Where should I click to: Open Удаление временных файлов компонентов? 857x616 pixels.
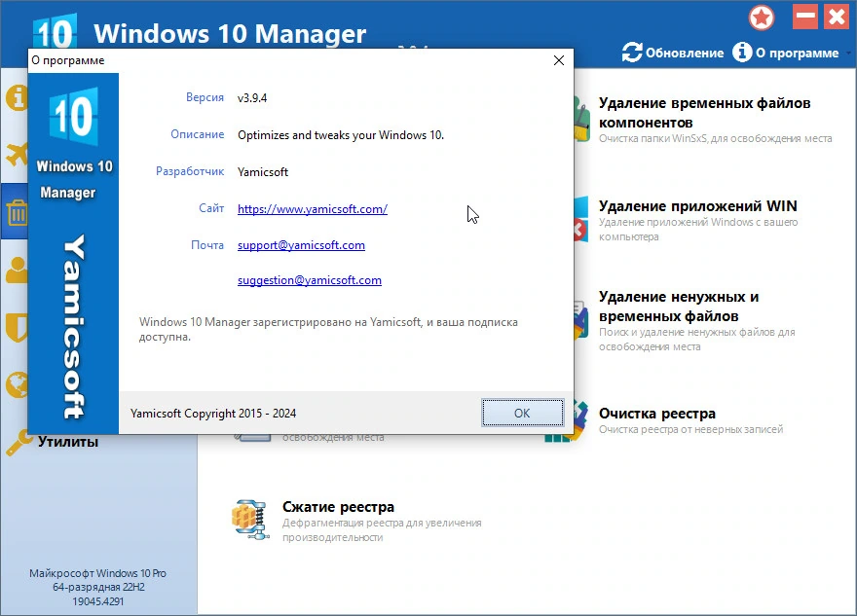coord(704,113)
